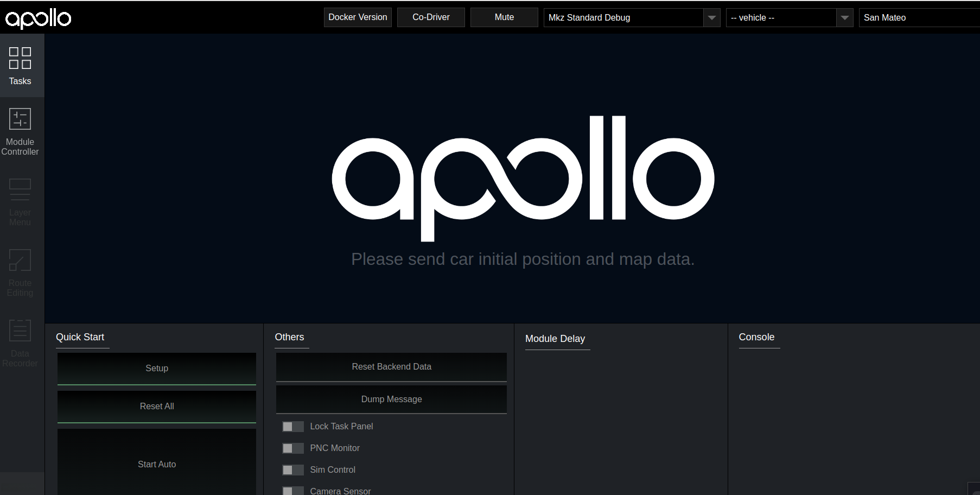This screenshot has width=980, height=495.
Task: Select the Others heading
Action: (x=289, y=337)
